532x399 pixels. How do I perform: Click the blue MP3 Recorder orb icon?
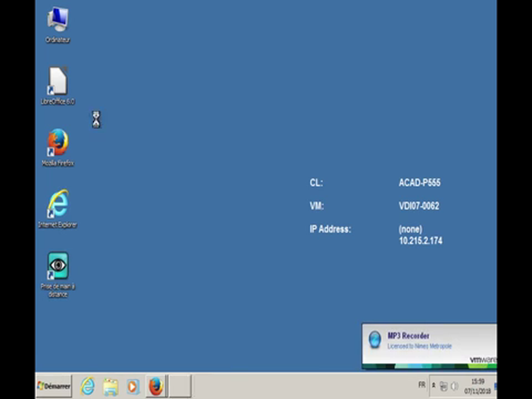[375, 339]
